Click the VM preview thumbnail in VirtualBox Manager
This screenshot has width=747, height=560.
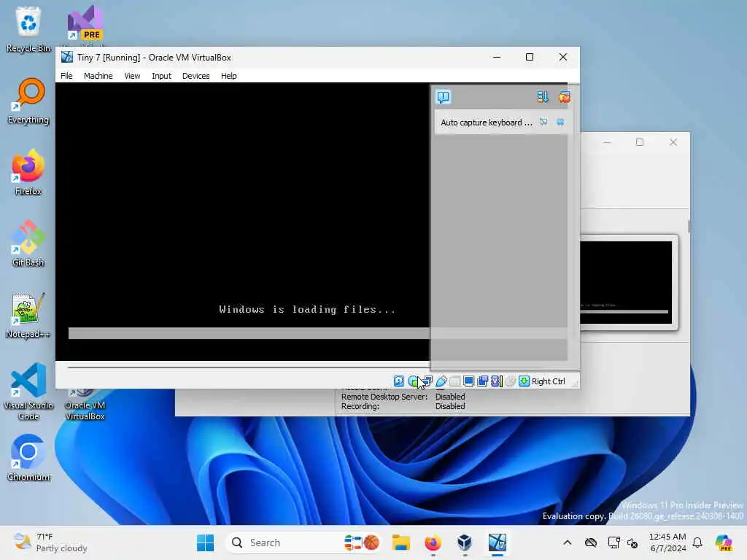pyautogui.click(x=626, y=282)
